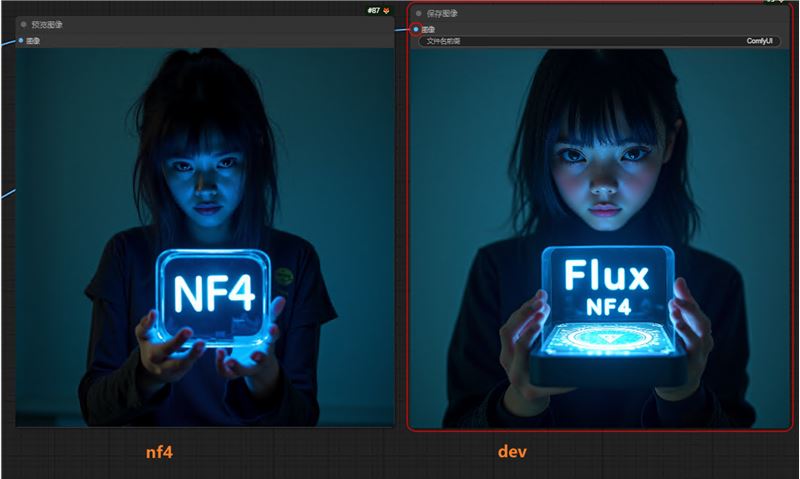Open the NF4 preview image thumbnail
Screen dimensions: 800x479
coord(205,237)
